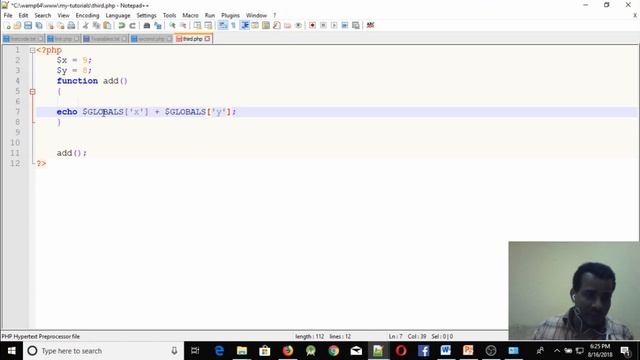The width and height of the screenshot is (640, 360).
Task: Open Find with the binoculars icon
Action: (x=147, y=26)
